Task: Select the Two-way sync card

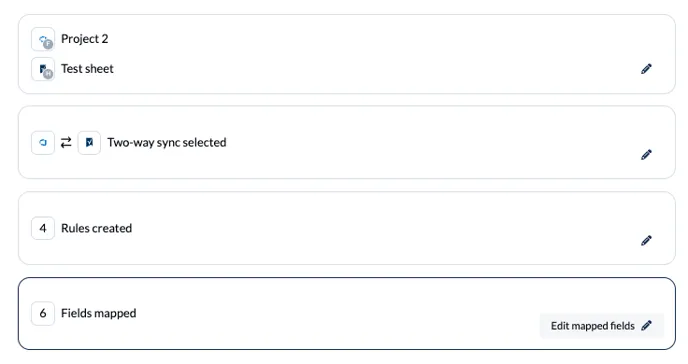Action: (347, 142)
